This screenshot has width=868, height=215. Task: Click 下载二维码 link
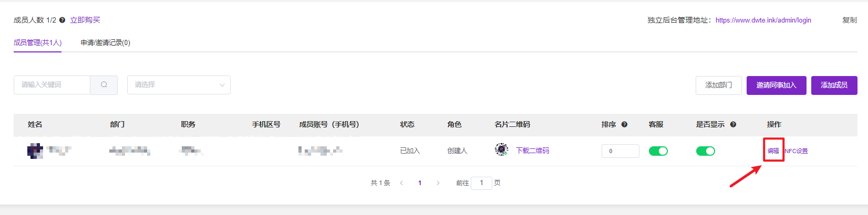click(x=532, y=150)
